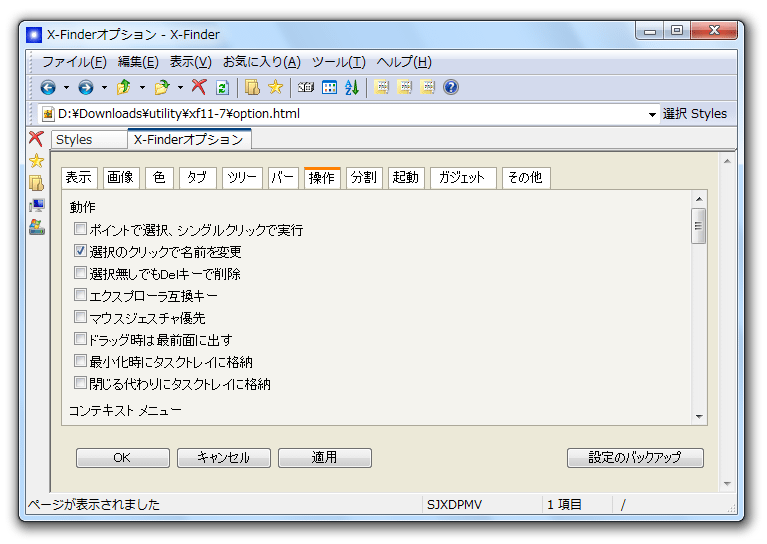Click the star icon in left sidebar
Image resolution: width=767 pixels, height=544 pixels.
(x=36, y=160)
